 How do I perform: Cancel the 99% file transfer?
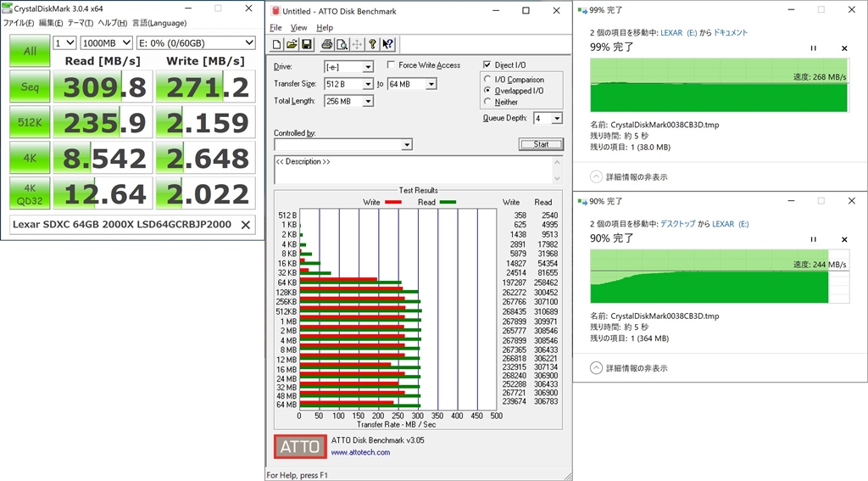coord(844,48)
